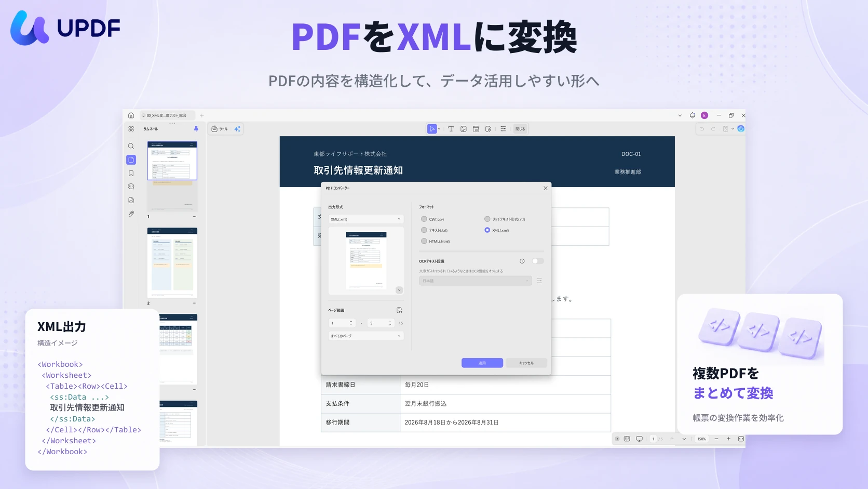Pin the thumbnail panel with the pin icon
Screen dimensions: 868x489
pyautogui.click(x=196, y=129)
